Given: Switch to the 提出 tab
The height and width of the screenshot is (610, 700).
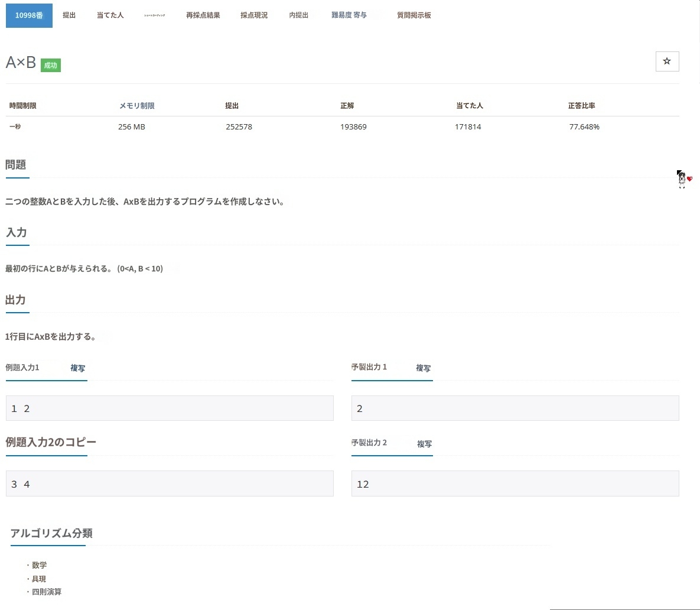Looking at the screenshot, I should 69,15.
